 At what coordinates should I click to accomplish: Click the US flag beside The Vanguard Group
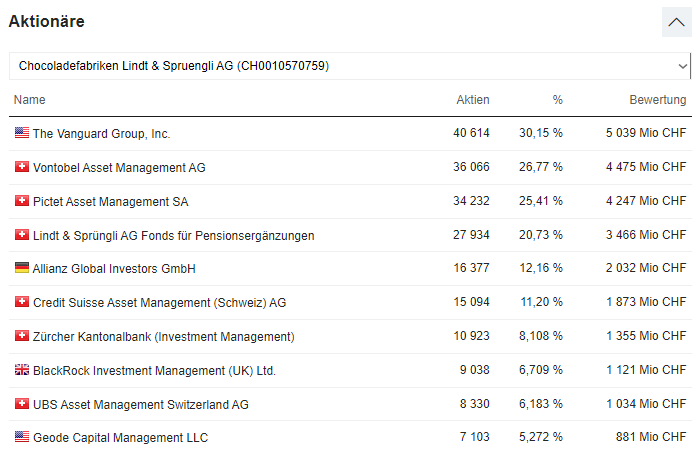(22, 133)
